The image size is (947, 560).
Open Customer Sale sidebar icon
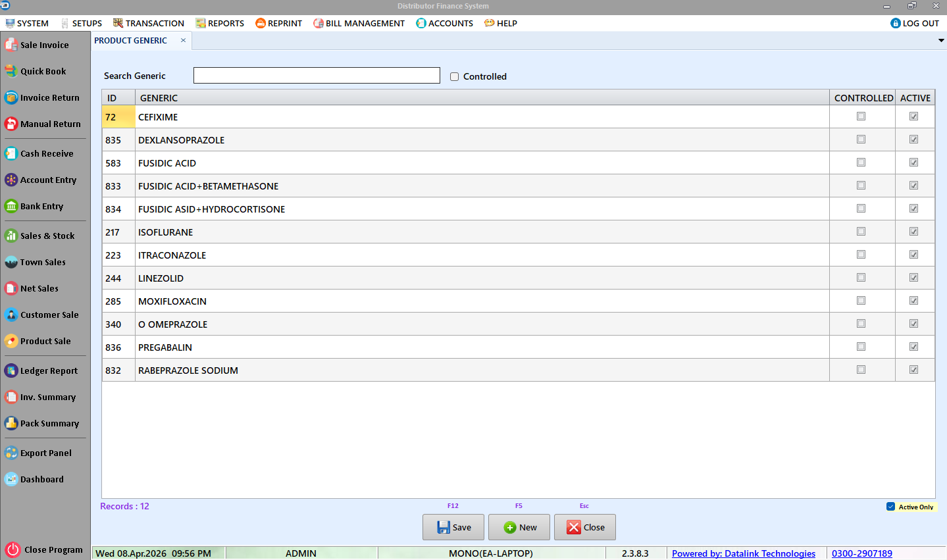pyautogui.click(x=11, y=315)
